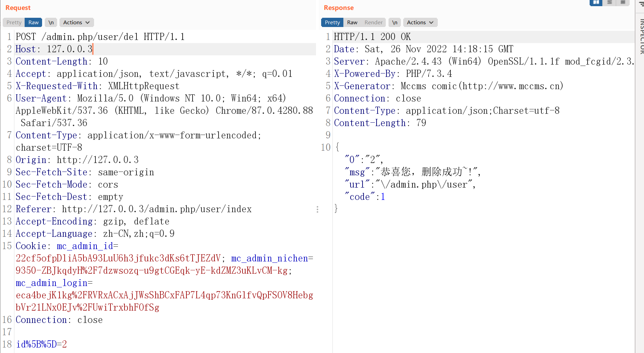Click the Accept-Language header line
The width and height of the screenshot is (644, 353).
tap(95, 234)
